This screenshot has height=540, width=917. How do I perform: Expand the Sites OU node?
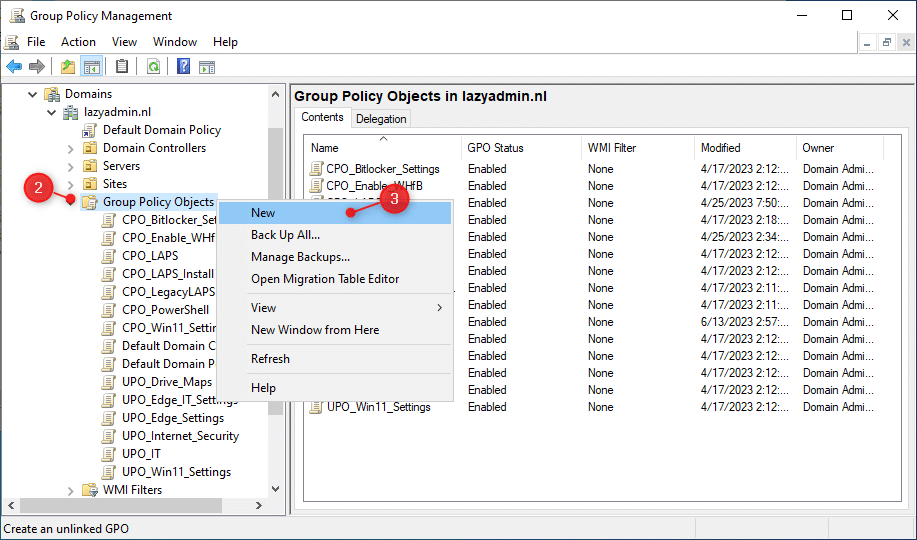click(71, 184)
